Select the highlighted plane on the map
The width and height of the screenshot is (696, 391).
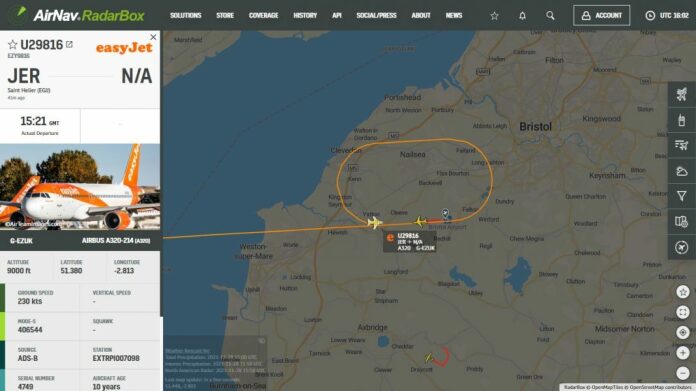375,222
